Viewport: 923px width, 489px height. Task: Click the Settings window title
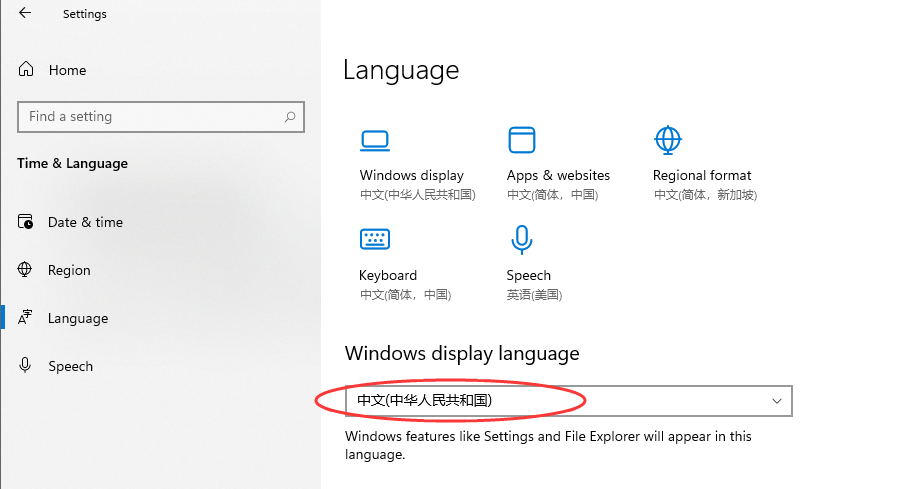tap(85, 14)
